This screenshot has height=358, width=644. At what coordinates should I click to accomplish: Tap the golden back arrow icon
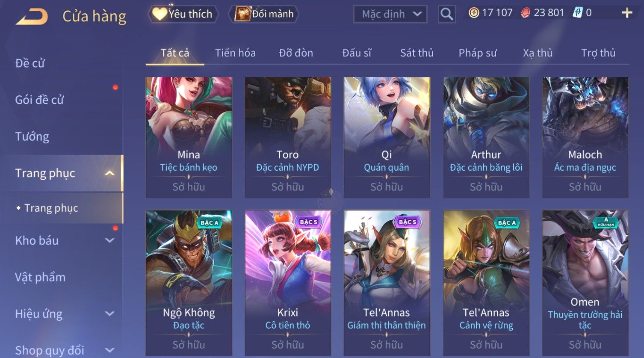click(x=32, y=17)
